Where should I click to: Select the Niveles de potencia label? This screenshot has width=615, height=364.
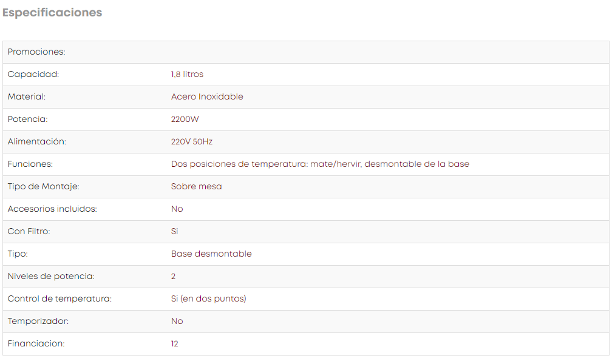pos(51,276)
